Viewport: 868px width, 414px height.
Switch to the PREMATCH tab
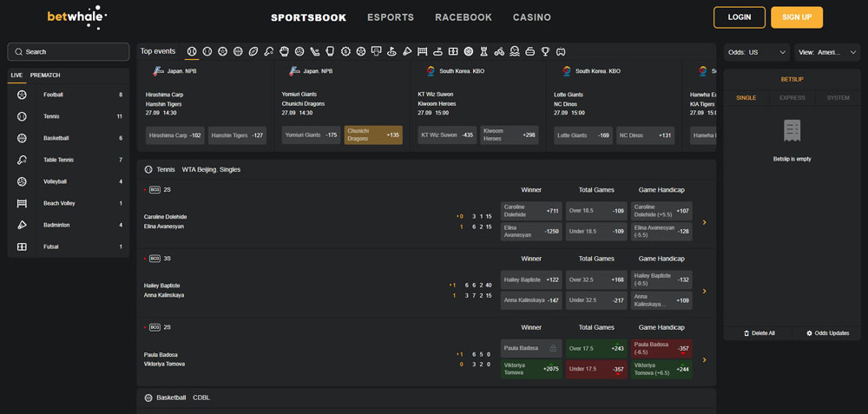coord(45,76)
